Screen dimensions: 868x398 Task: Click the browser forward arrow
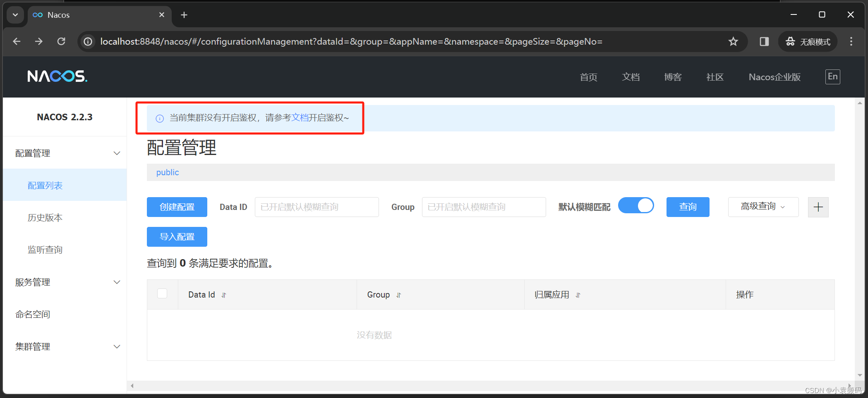coord(39,41)
